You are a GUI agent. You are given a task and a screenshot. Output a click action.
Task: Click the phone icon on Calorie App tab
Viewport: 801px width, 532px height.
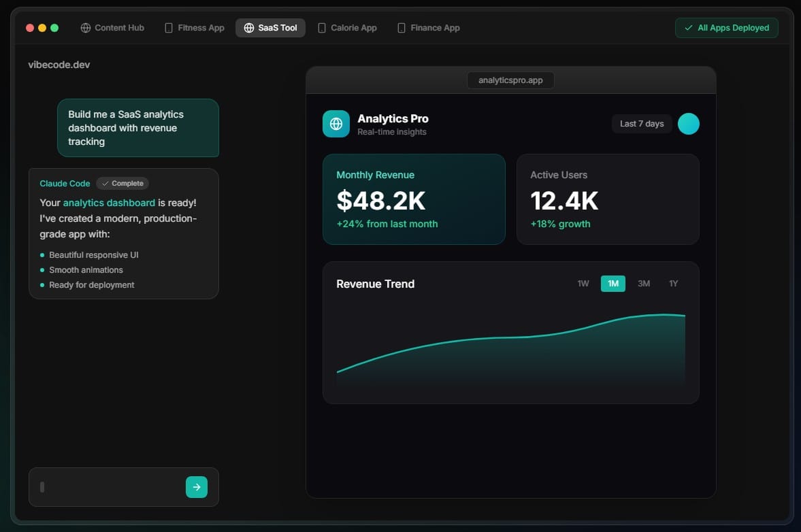tap(322, 28)
